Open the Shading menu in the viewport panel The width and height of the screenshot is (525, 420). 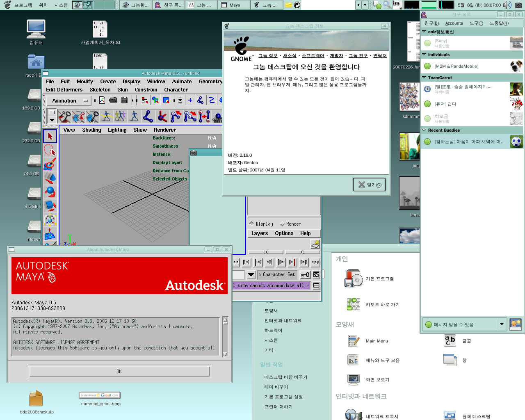coord(91,130)
